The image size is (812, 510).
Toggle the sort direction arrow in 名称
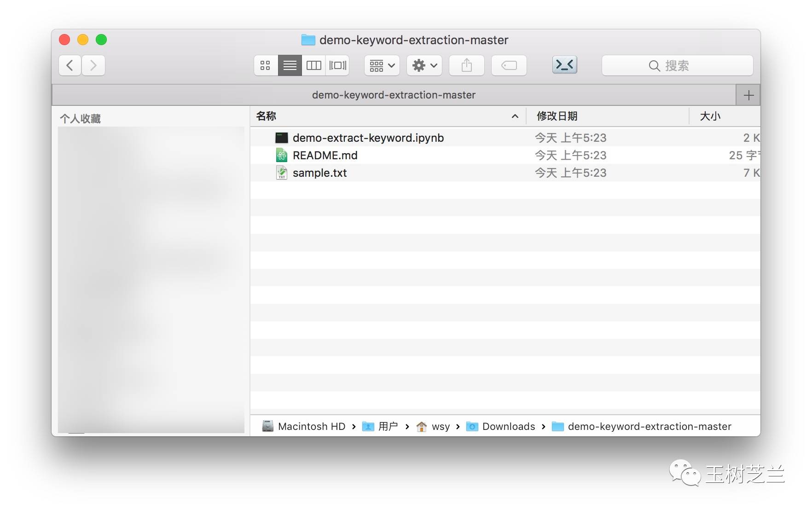[x=515, y=116]
